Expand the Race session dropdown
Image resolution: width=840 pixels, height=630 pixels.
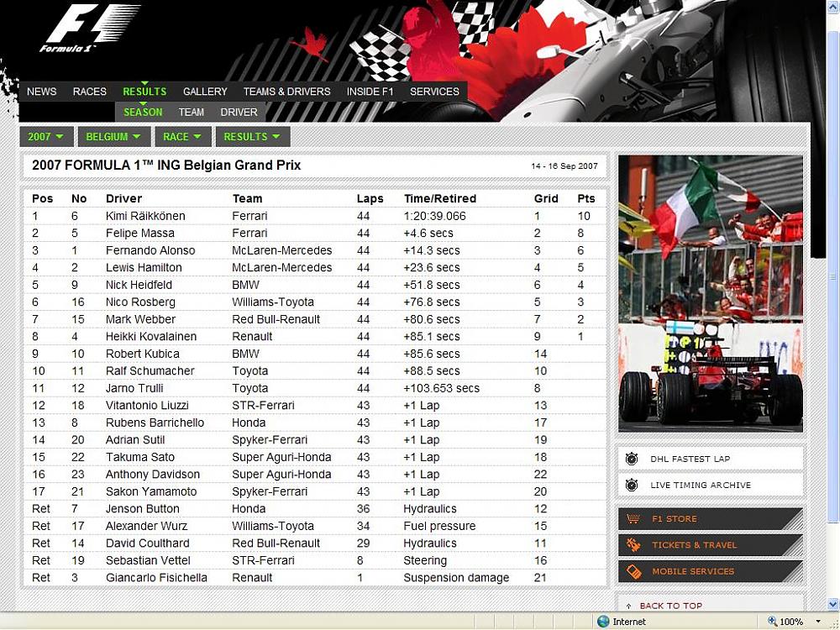coord(182,137)
